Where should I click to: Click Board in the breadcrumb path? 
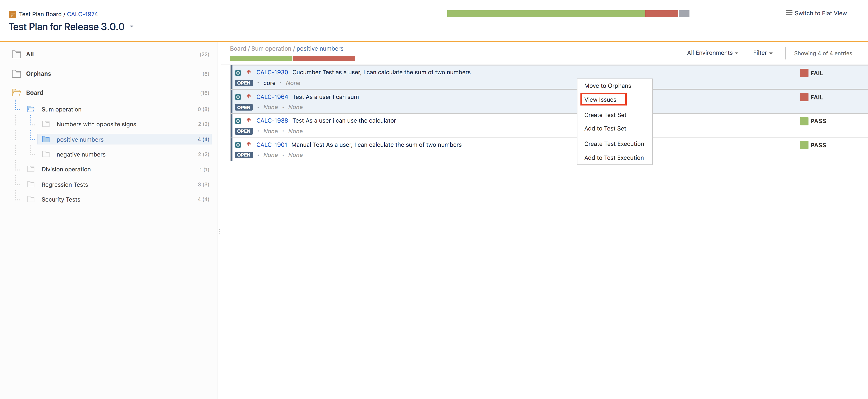(238, 49)
